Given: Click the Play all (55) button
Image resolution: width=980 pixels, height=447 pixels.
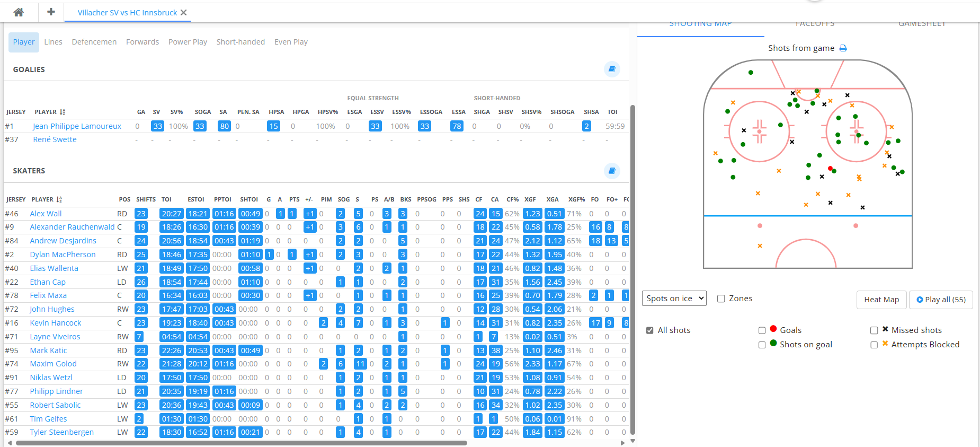Looking at the screenshot, I should tap(941, 300).
